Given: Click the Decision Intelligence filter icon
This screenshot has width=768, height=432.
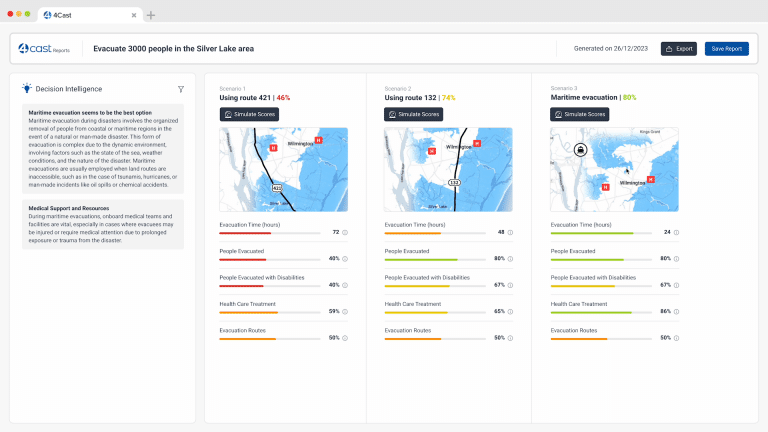Looking at the screenshot, I should (180, 89).
